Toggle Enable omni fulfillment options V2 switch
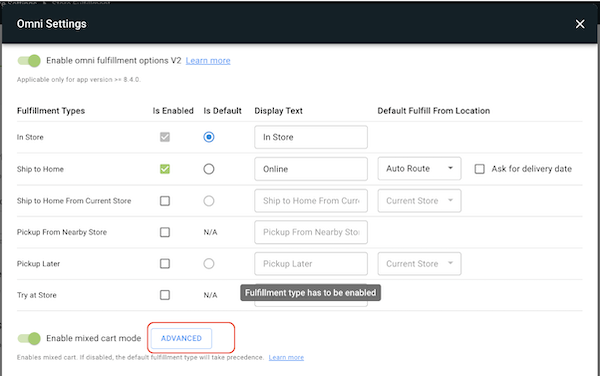600x376 pixels. click(x=29, y=60)
